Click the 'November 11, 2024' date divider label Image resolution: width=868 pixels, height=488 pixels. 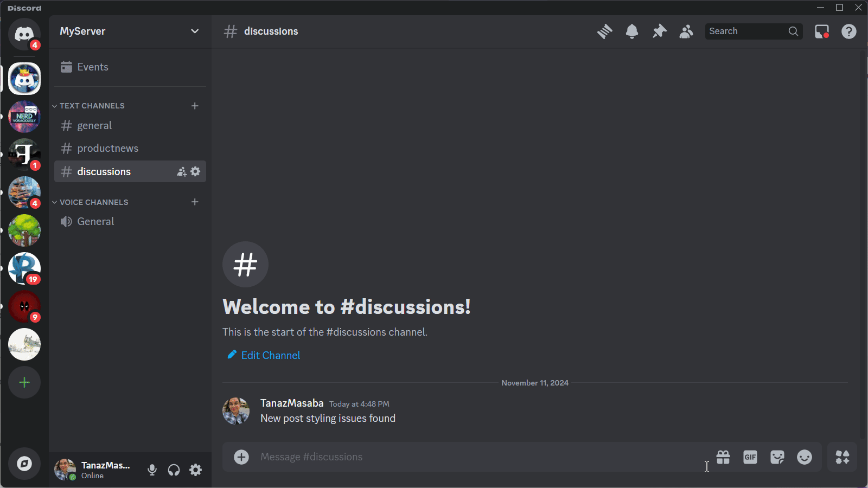coord(535,383)
